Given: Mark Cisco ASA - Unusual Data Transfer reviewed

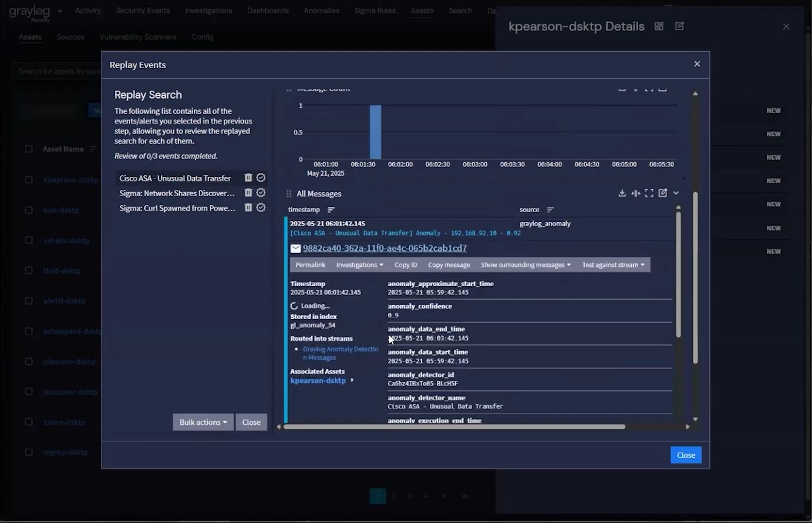Looking at the screenshot, I should point(261,177).
